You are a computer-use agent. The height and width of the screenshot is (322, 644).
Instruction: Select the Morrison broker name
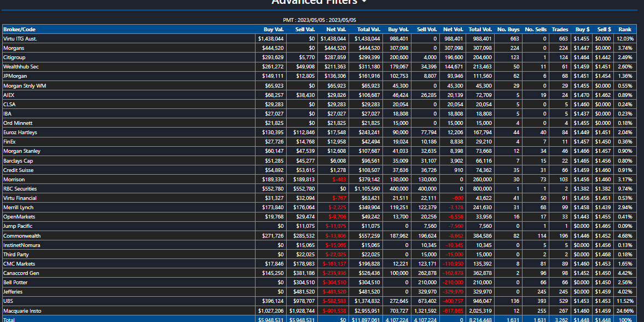pos(14,179)
